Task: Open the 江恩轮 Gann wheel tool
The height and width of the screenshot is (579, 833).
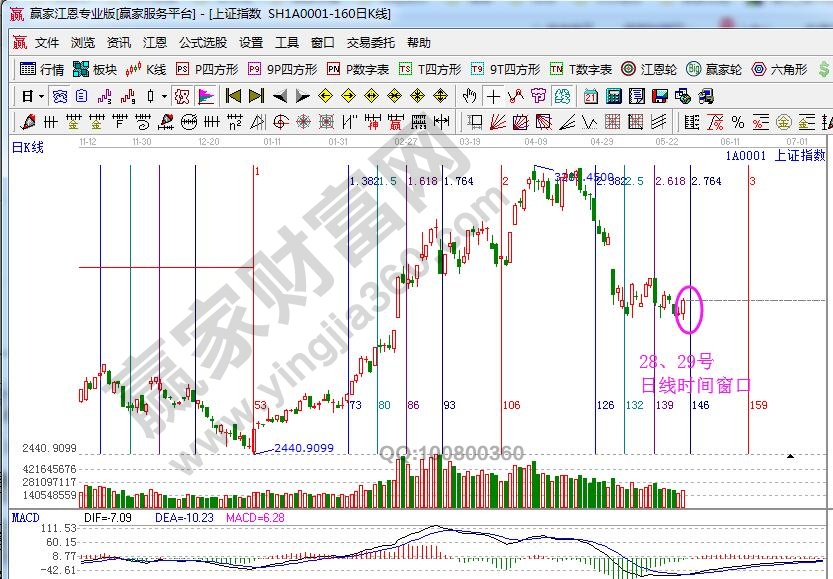Action: (649, 69)
